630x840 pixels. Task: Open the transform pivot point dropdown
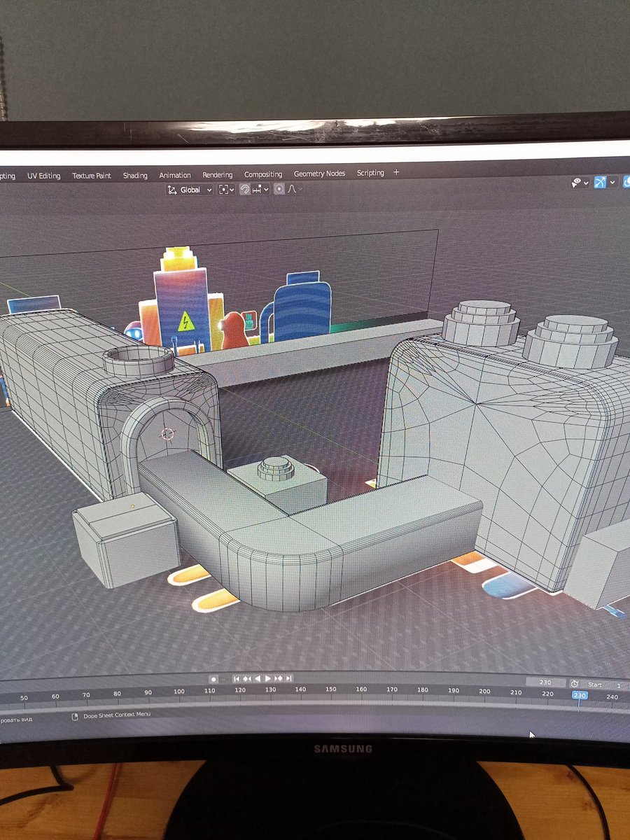tap(226, 190)
